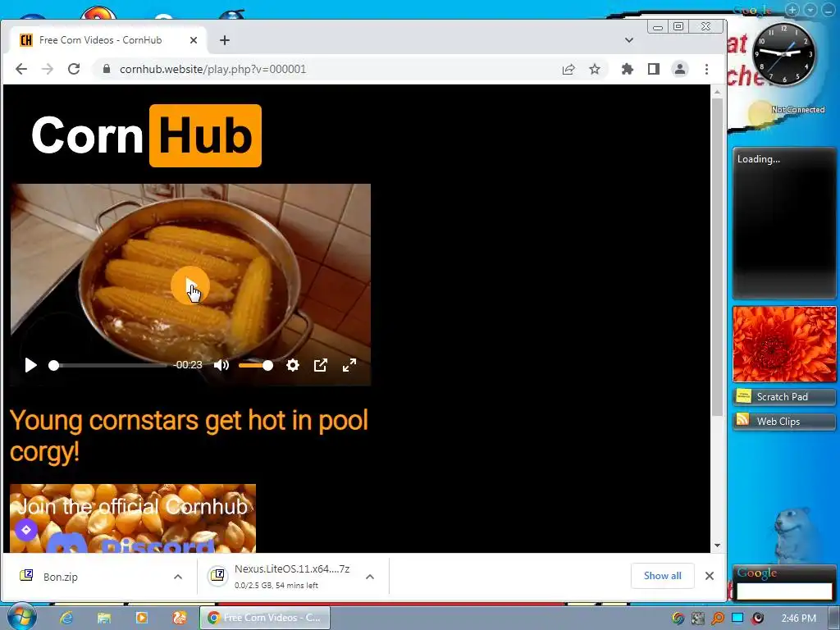This screenshot has width=840, height=630.
Task: Pop out the video player
Action: click(321, 365)
